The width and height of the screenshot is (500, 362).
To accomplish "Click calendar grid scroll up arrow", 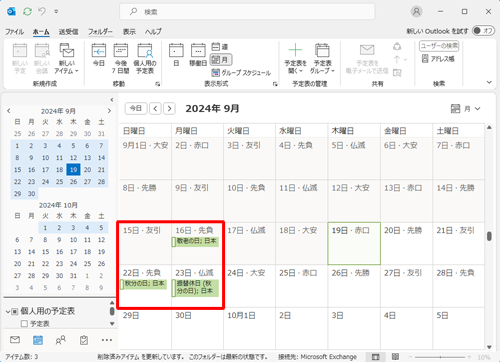I will coord(489,127).
